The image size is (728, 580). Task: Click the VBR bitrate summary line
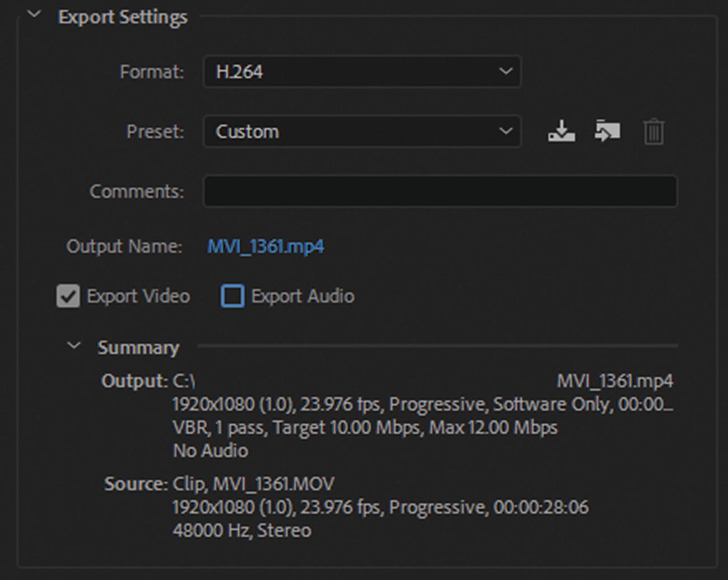365,428
